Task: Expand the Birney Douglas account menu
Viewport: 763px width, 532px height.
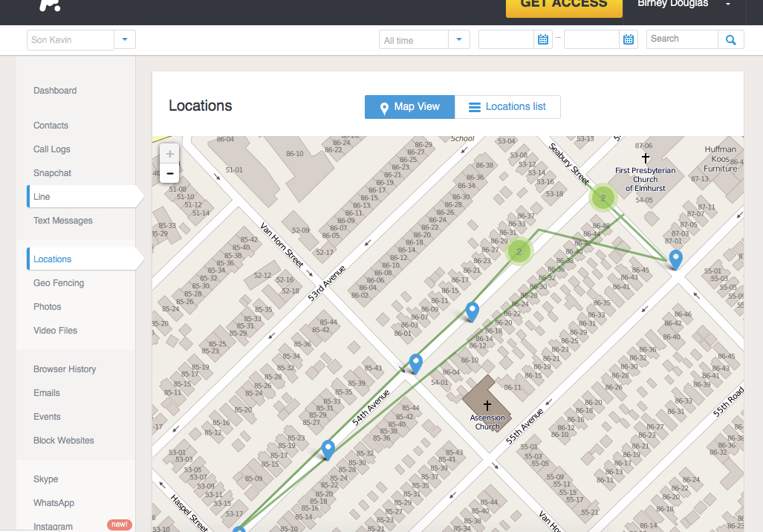Action: [727, 4]
